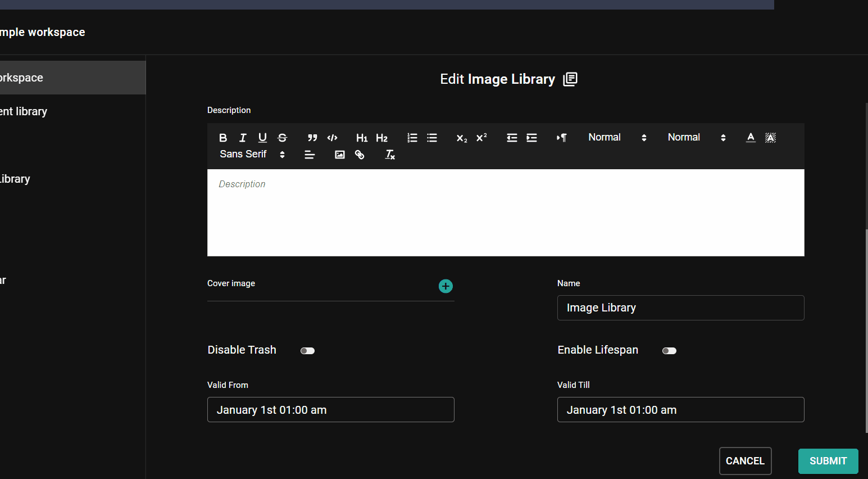This screenshot has height=479, width=868.
Task: Switch text direction to right-to-left
Action: click(x=562, y=138)
